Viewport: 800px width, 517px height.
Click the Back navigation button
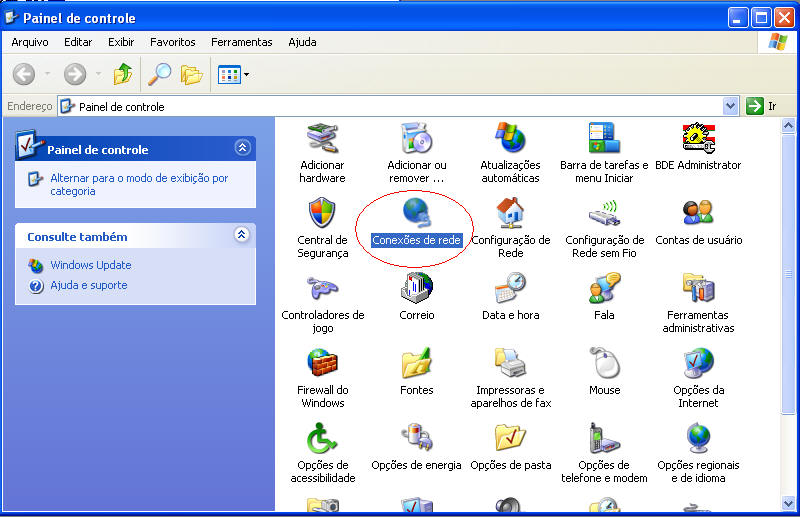pyautogui.click(x=24, y=75)
